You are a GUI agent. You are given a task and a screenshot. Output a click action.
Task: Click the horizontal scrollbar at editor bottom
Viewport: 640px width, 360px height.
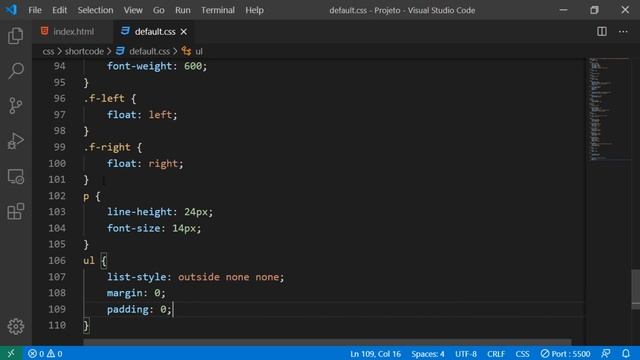click(327, 342)
